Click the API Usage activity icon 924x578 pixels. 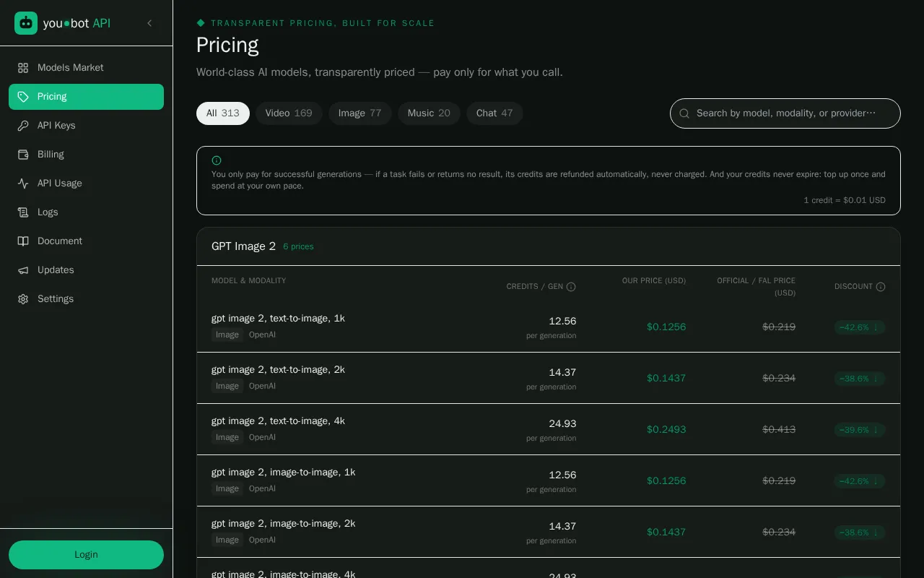click(x=23, y=183)
